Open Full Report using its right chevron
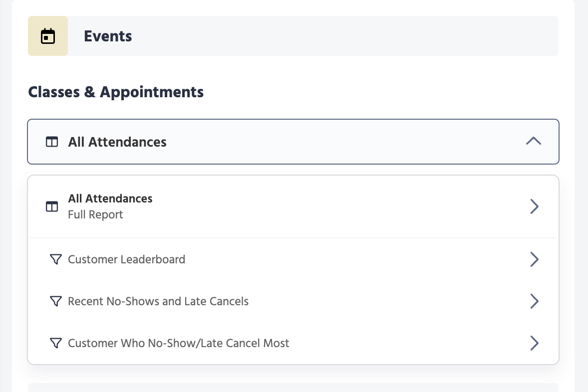This screenshot has width=588, height=392. click(534, 206)
